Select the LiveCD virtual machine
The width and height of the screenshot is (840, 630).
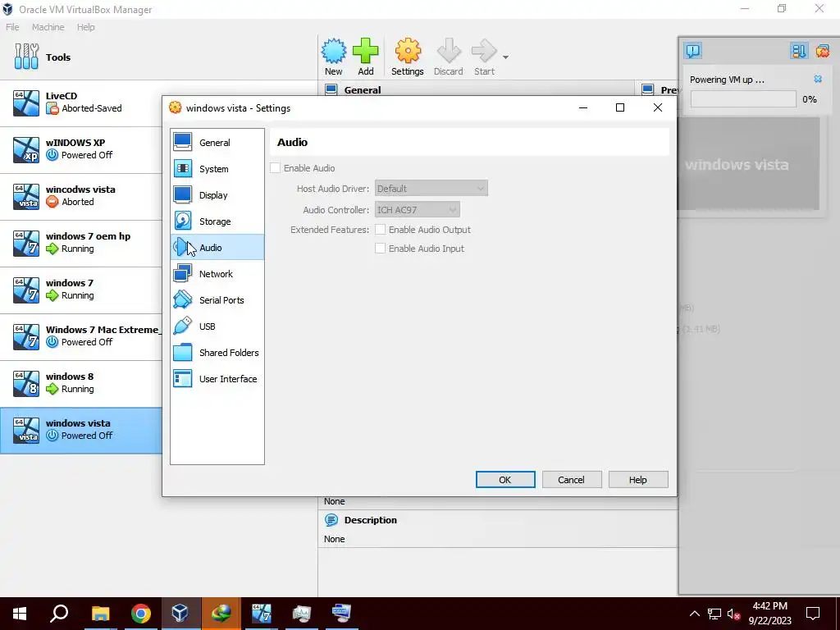(x=81, y=103)
